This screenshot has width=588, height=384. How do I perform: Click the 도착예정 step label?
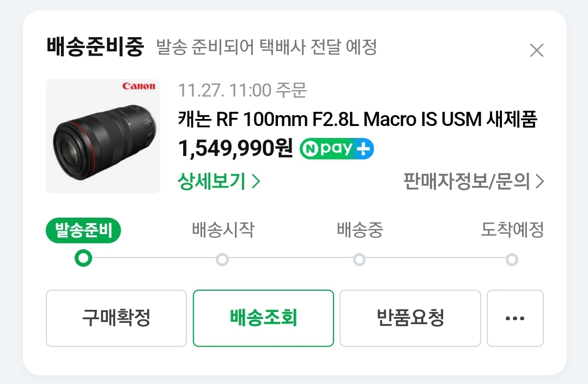[512, 230]
